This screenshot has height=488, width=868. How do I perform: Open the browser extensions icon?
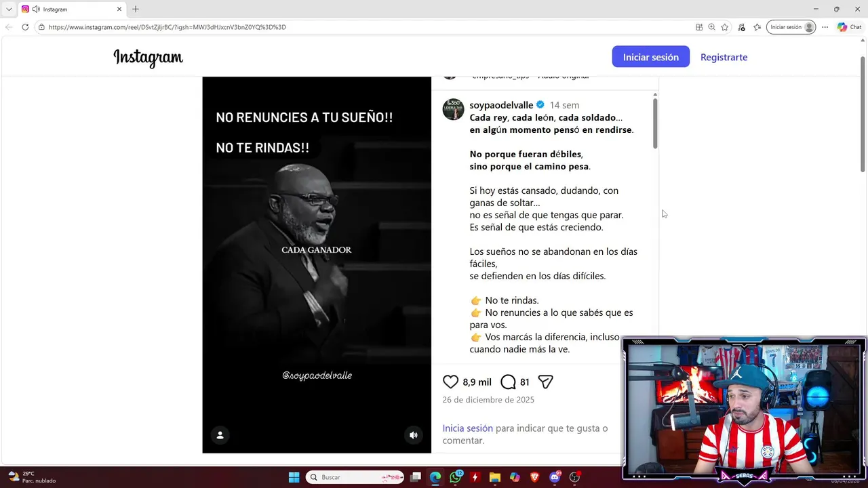(741, 27)
